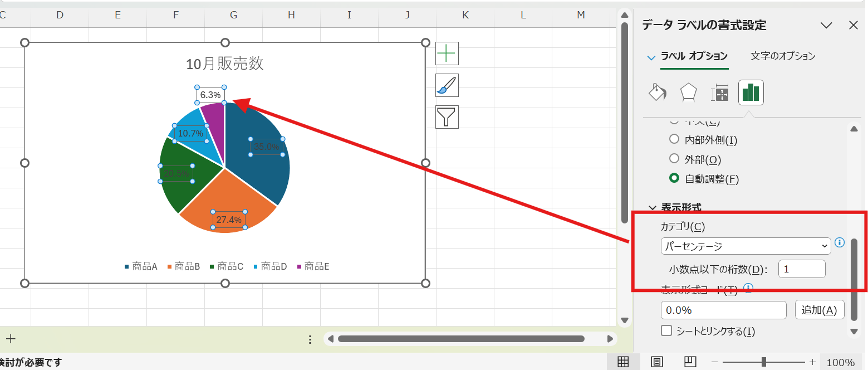Click the 追加 button

(x=819, y=310)
